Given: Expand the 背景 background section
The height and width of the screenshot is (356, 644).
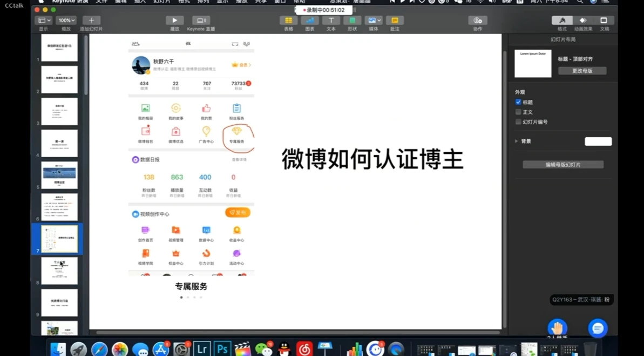Looking at the screenshot, I should click(516, 141).
